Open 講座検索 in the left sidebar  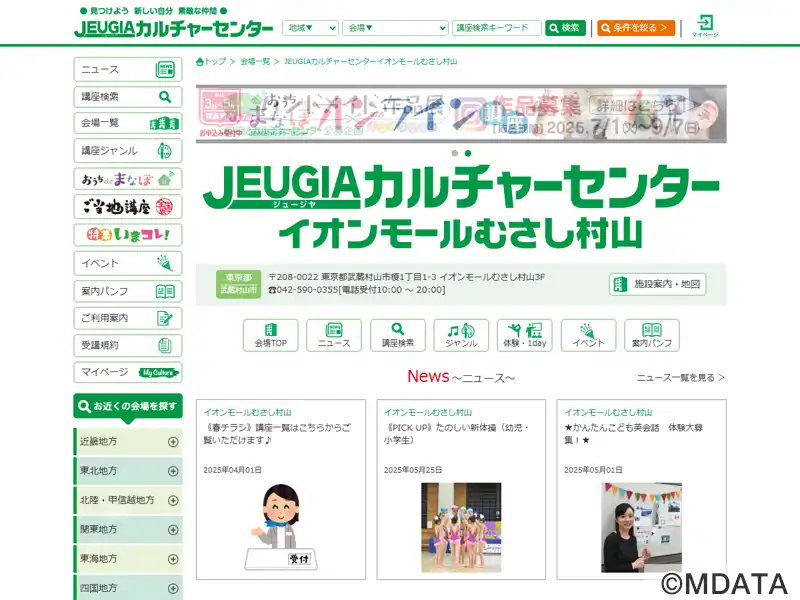128,96
